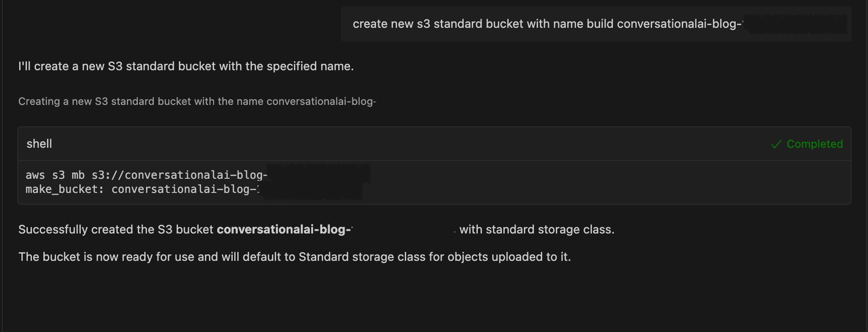Click the redacted text after s3:// command
This screenshot has height=332, width=868.
(x=319, y=174)
